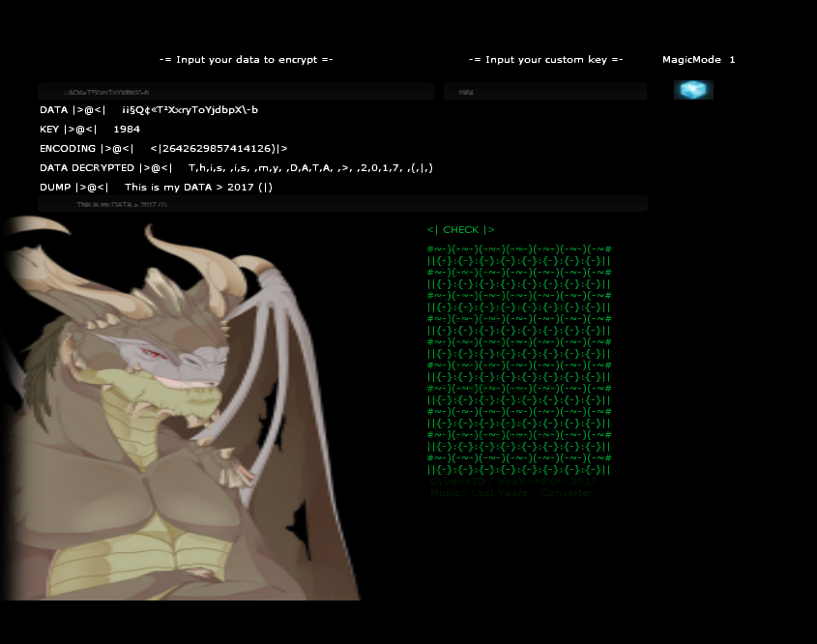The image size is (817, 644).
Task: Click the custom key input field
Action: (x=545, y=91)
